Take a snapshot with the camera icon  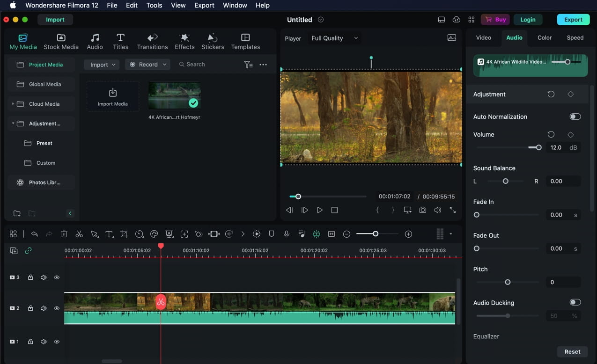(x=423, y=211)
